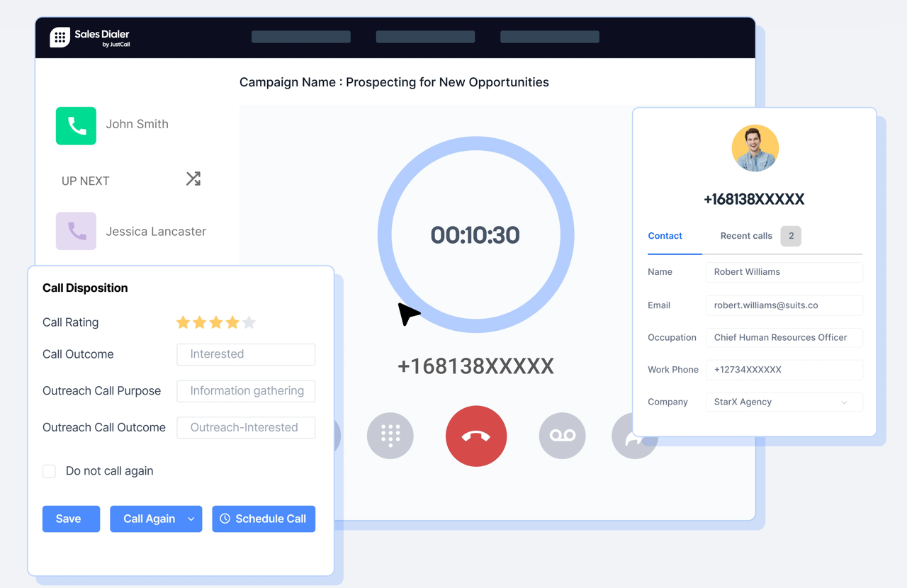This screenshot has width=907, height=588.
Task: Switch to the Recent calls tab
Action: click(746, 236)
